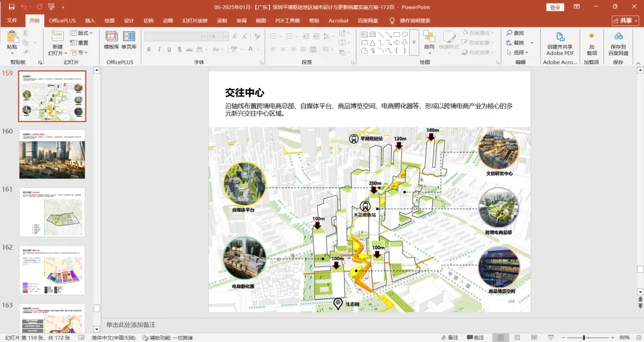Open the font size dropdown
Image resolution: width=644 pixels, height=342 pixels.
click(226, 36)
